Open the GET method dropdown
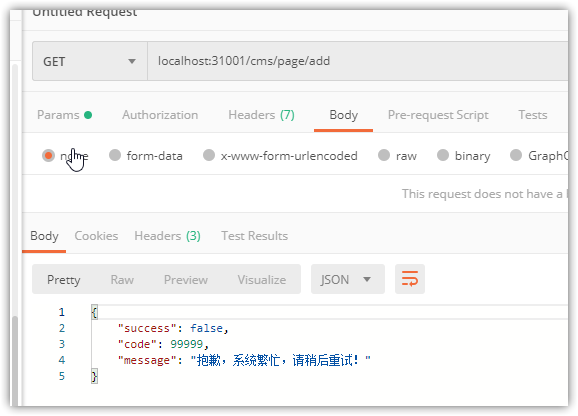 tap(90, 61)
